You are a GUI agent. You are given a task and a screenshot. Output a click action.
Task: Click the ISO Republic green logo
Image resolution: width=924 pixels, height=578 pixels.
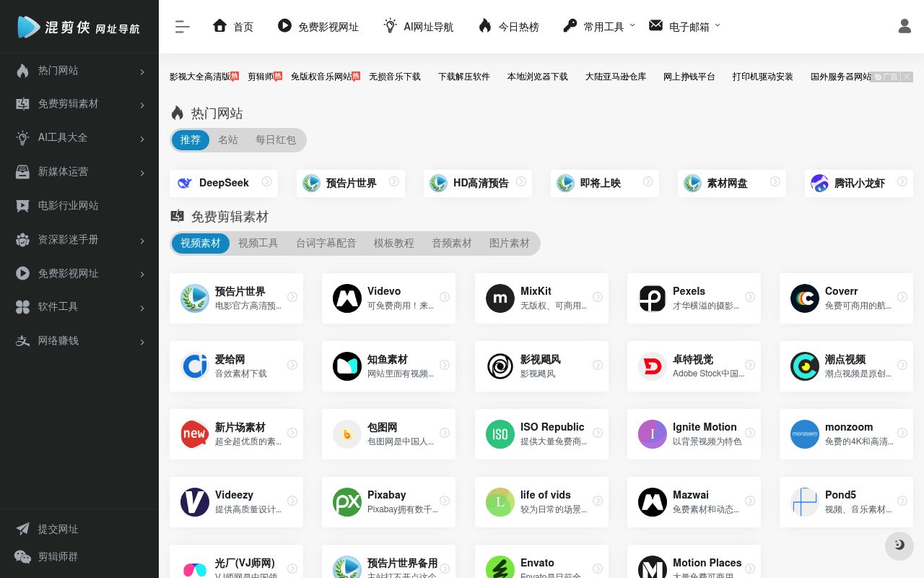500,434
